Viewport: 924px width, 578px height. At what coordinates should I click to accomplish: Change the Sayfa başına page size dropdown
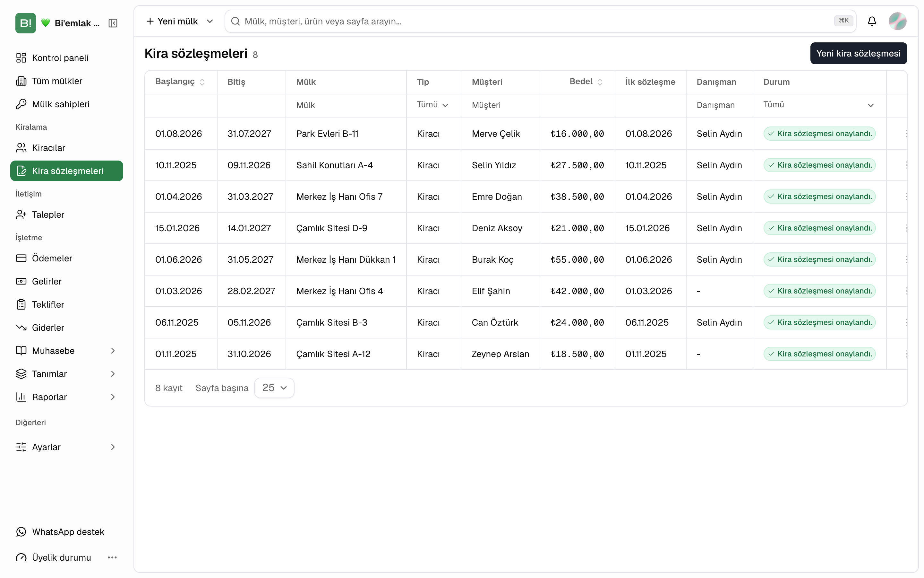coord(274,388)
